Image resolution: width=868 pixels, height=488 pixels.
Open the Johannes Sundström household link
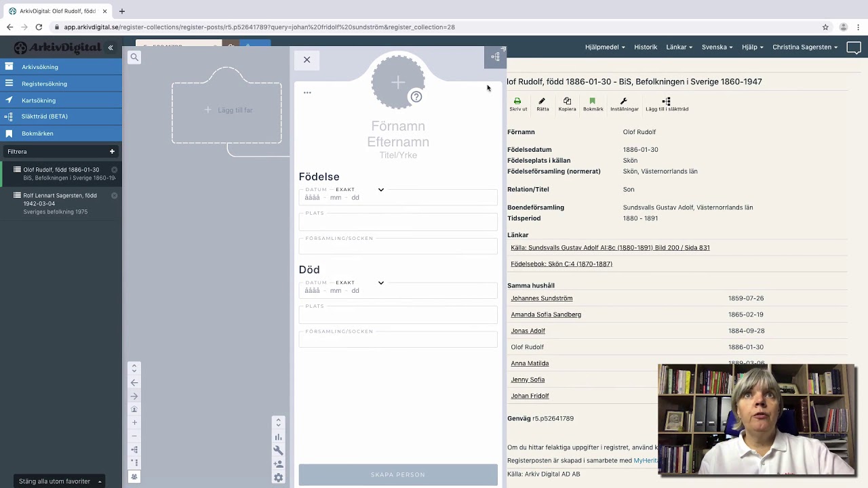click(x=542, y=298)
